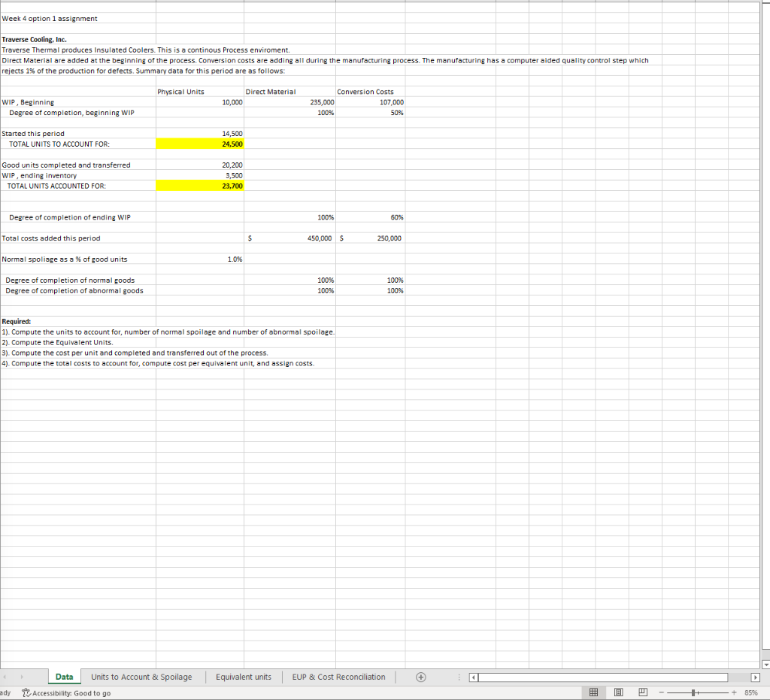Open the Units to Account & Spoilage sheet
This screenshot has height=700, width=770.
coord(141,677)
